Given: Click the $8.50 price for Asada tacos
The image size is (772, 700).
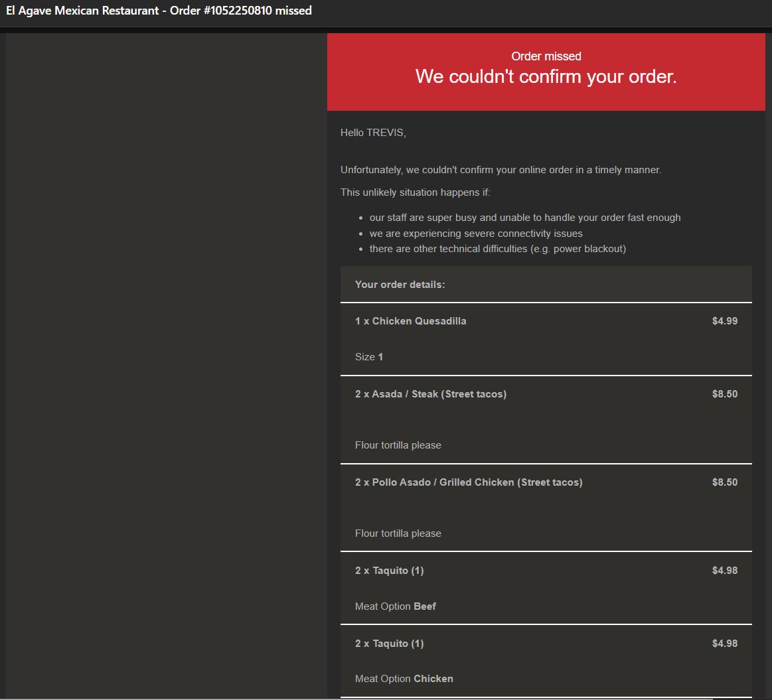Looking at the screenshot, I should click(x=724, y=394).
